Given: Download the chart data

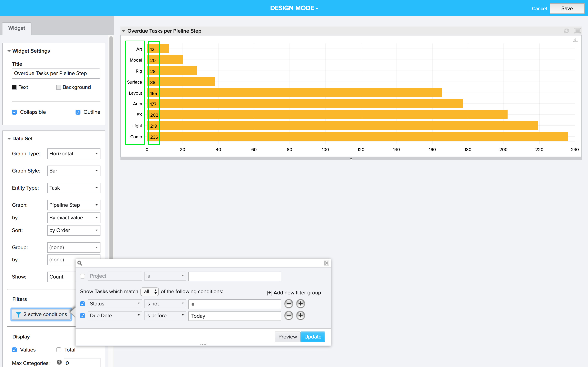Looking at the screenshot, I should tap(575, 40).
